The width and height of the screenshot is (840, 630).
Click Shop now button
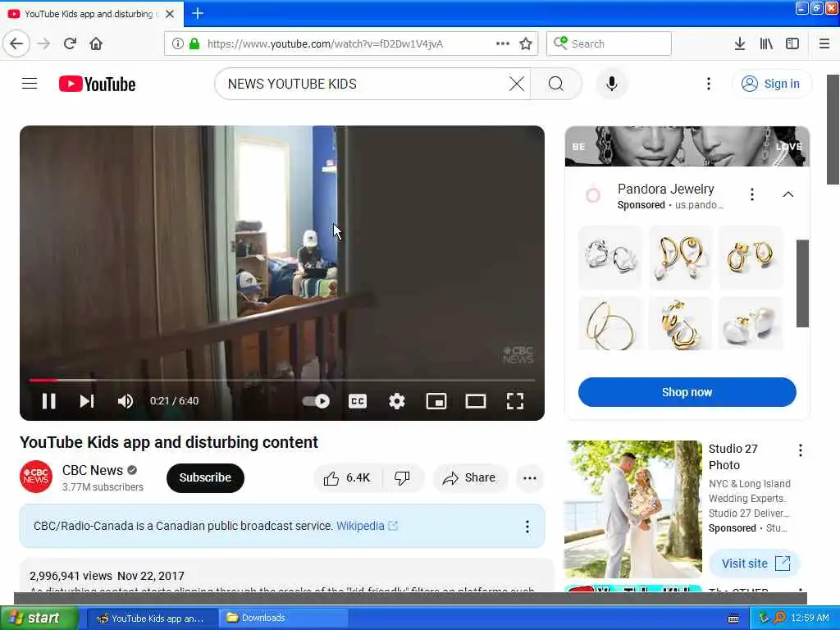pos(687,392)
